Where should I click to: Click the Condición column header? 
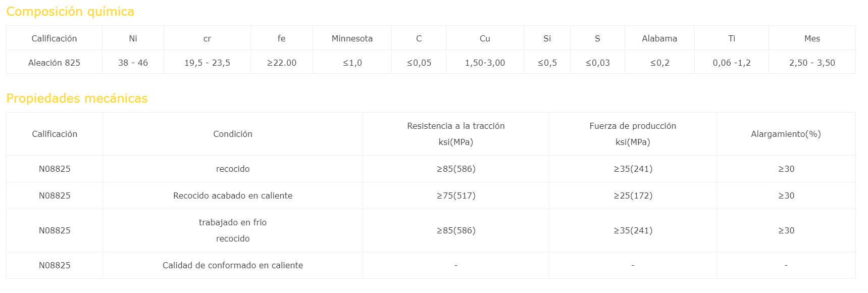(233, 134)
